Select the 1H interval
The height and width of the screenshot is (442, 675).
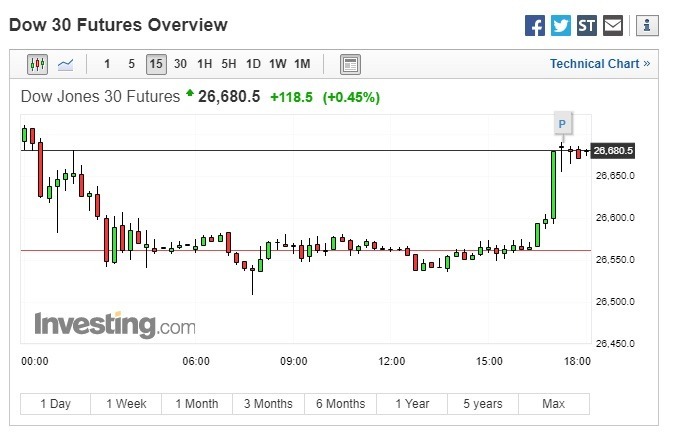[x=204, y=64]
